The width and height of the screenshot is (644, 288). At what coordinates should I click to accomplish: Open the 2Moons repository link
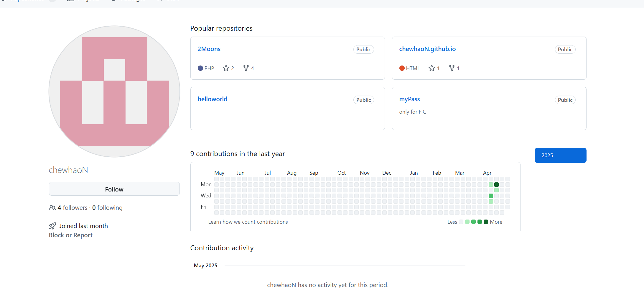[209, 49]
